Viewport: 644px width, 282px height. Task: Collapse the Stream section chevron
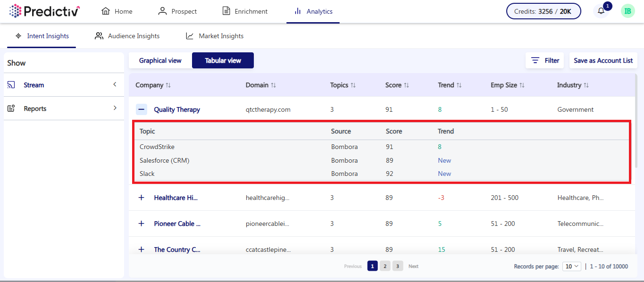click(115, 85)
